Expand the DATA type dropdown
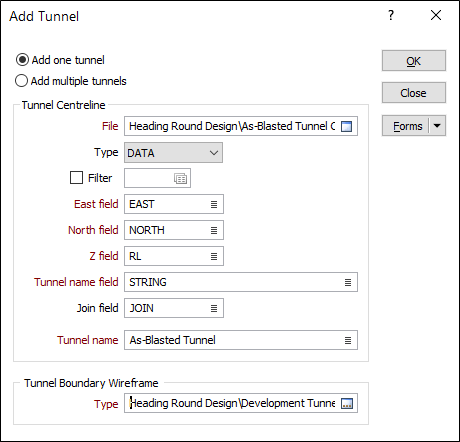 click(173, 153)
